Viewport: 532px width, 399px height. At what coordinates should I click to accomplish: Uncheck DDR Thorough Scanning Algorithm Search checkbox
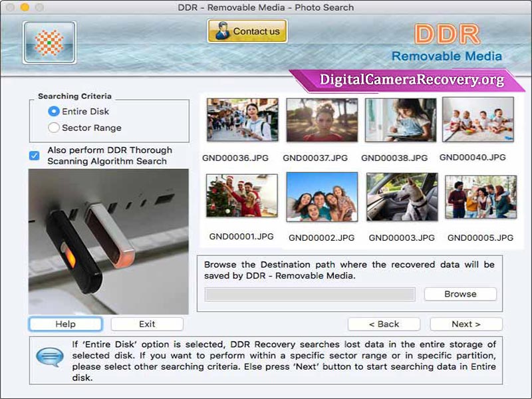(x=35, y=156)
